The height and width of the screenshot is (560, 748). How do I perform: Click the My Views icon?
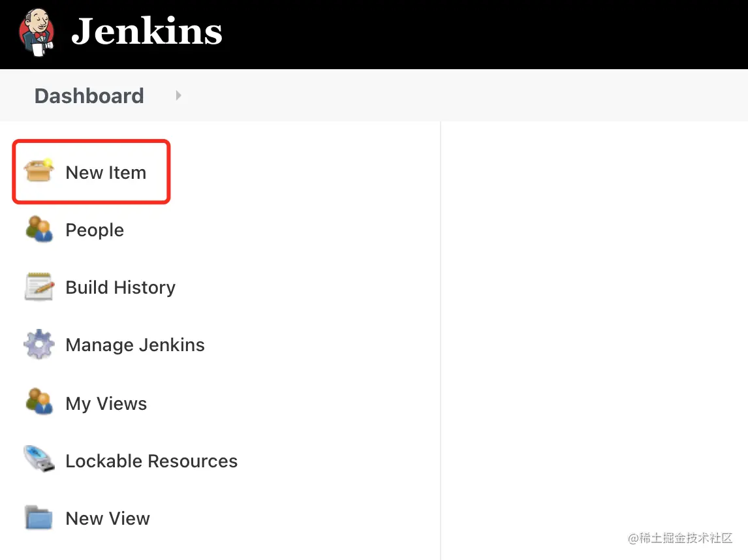pos(39,403)
